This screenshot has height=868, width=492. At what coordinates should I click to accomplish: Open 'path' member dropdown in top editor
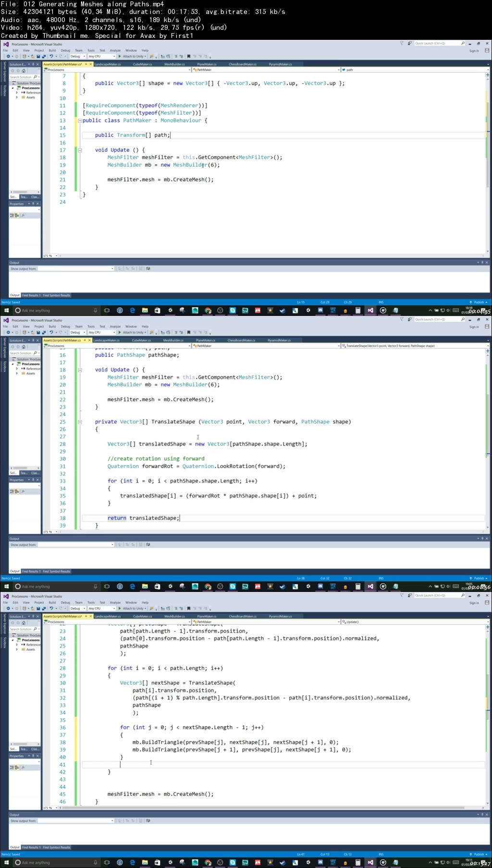tap(415, 70)
